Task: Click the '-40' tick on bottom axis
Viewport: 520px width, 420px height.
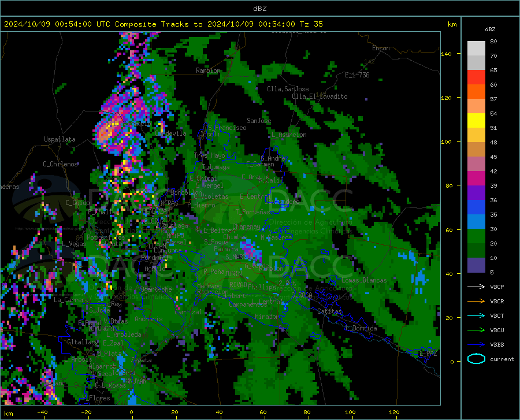Action: point(42,412)
